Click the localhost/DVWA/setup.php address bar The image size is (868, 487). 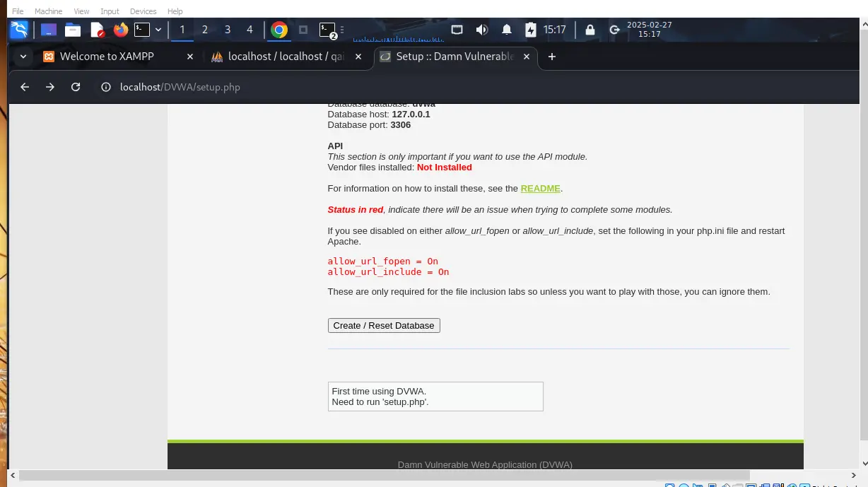[180, 87]
